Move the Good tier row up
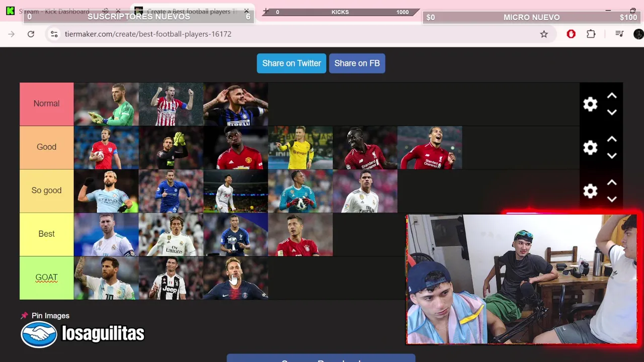Viewport: 644px width, 362px height. pos(612,139)
